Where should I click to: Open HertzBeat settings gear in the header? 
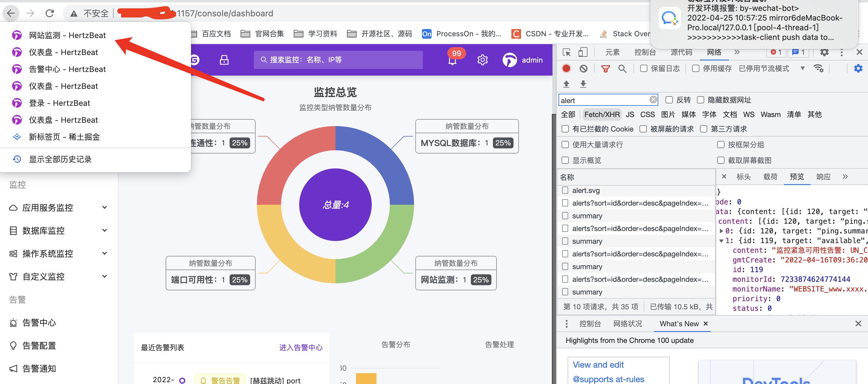[483, 60]
